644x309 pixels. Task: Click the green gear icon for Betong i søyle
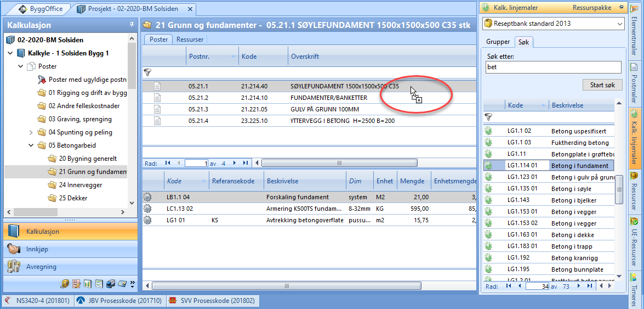click(x=489, y=188)
